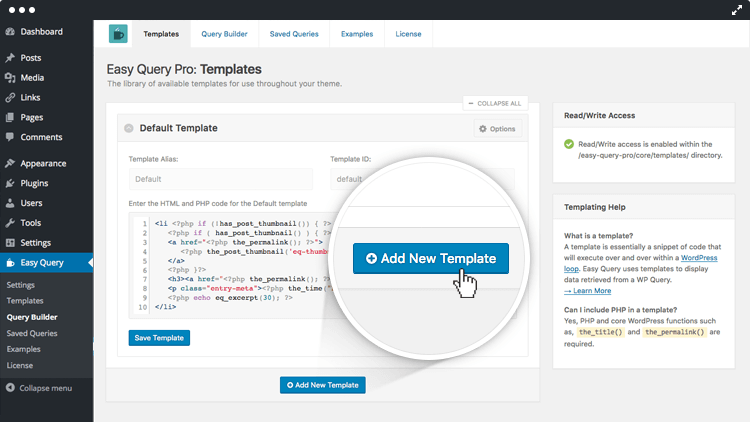Switch to the Query Builder tab

[x=224, y=34]
